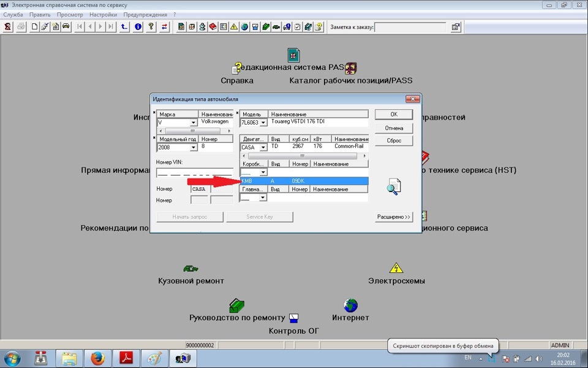
Task: Expand the Двигатель CASA dropdown
Action: pyautogui.click(x=263, y=148)
